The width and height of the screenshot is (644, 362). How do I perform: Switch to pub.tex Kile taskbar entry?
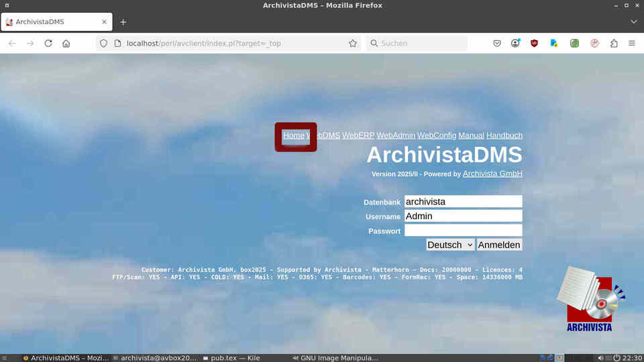(x=231, y=358)
